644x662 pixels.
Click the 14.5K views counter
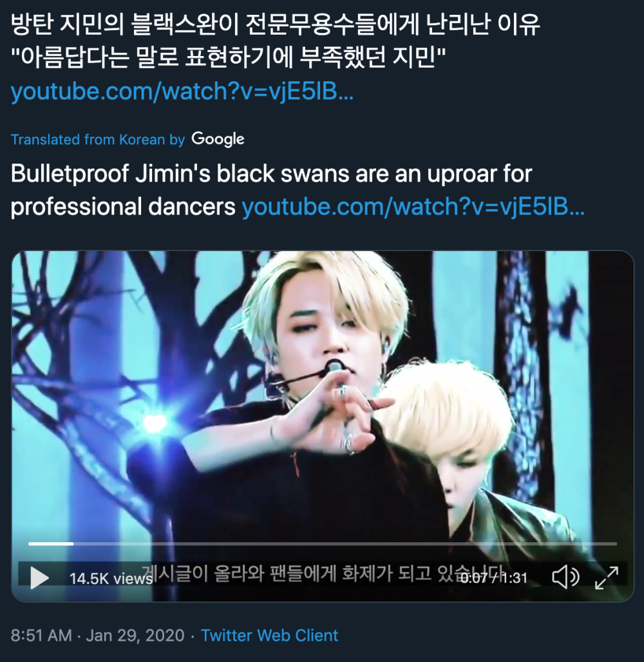tap(111, 578)
